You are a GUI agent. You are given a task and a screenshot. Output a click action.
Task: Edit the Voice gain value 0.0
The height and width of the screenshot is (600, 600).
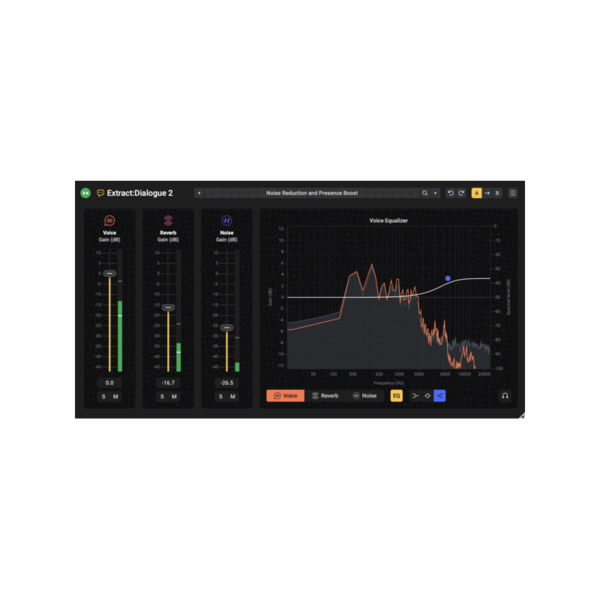click(109, 383)
